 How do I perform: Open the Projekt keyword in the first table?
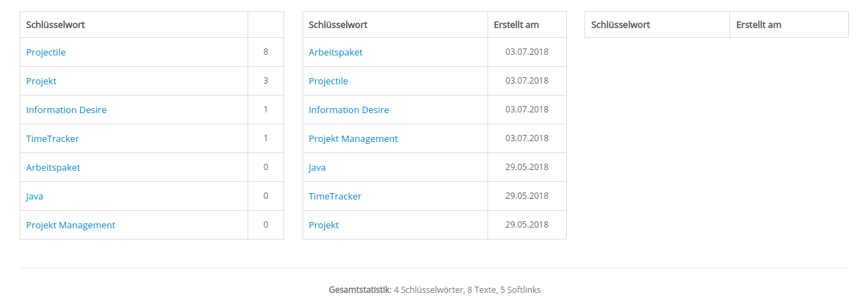tap(41, 81)
